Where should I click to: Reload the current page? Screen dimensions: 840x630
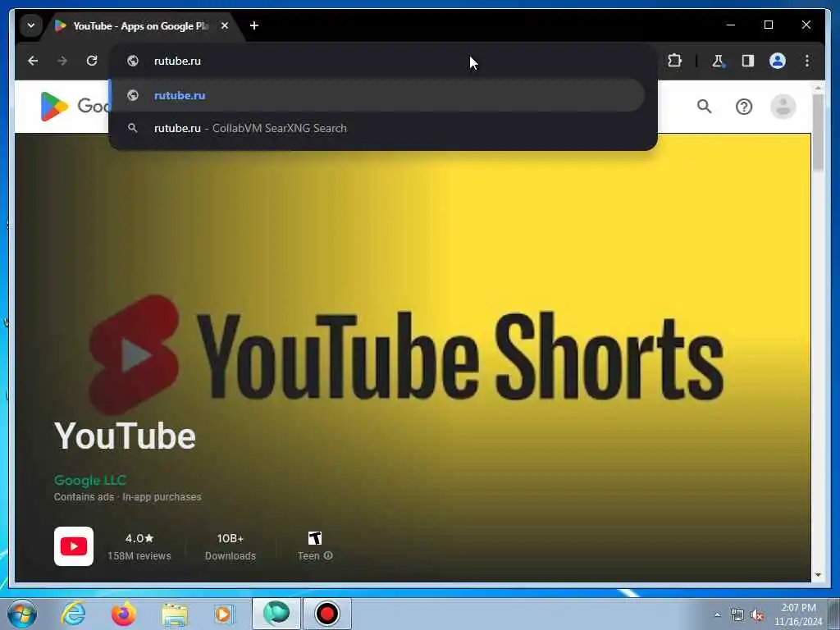click(92, 61)
